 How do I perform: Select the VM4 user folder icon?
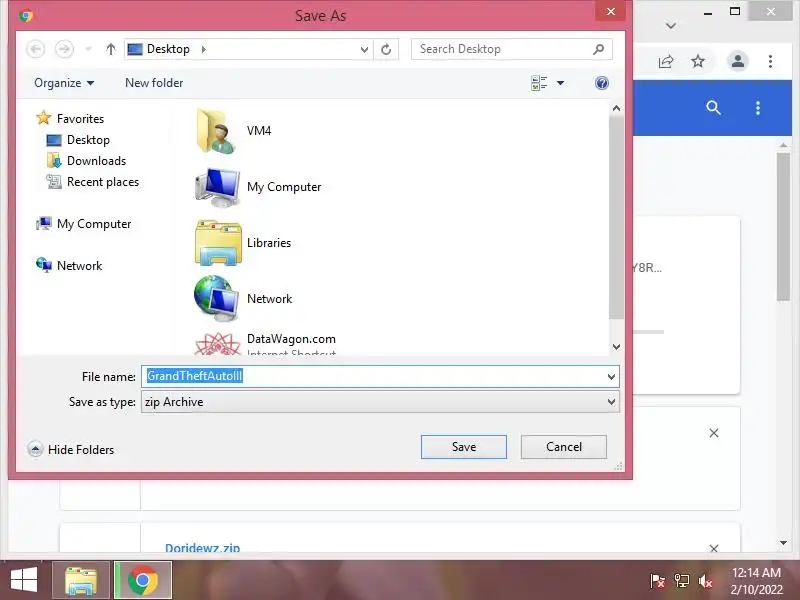click(x=216, y=131)
